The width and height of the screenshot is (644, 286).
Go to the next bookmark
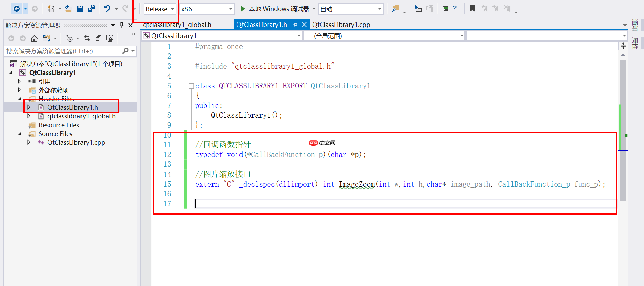(495, 9)
